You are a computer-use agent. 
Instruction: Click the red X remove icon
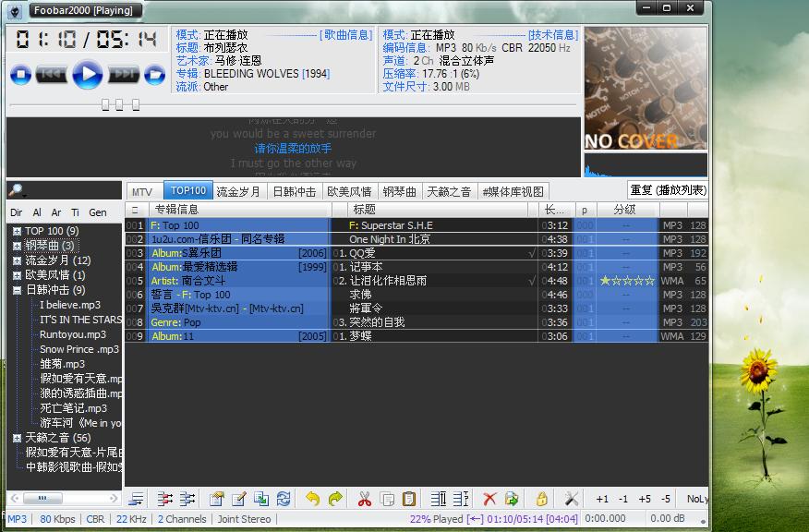click(489, 499)
